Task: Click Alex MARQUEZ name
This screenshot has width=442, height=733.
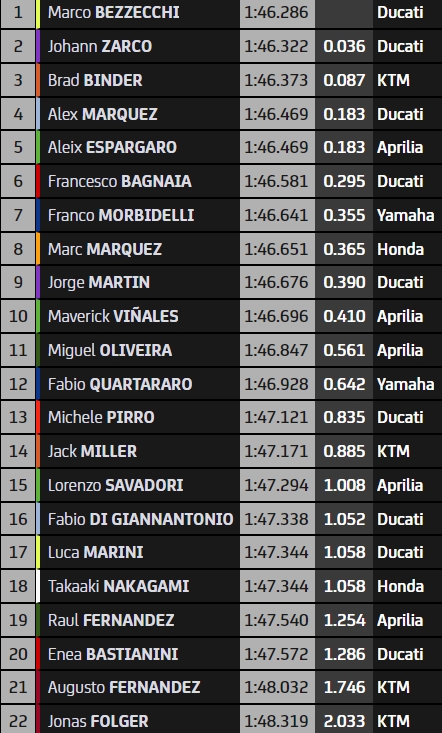Action: coord(102,114)
